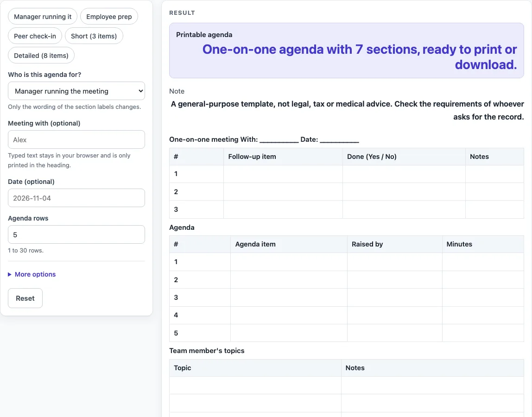Apply the "Manager running it" preset

point(43,17)
